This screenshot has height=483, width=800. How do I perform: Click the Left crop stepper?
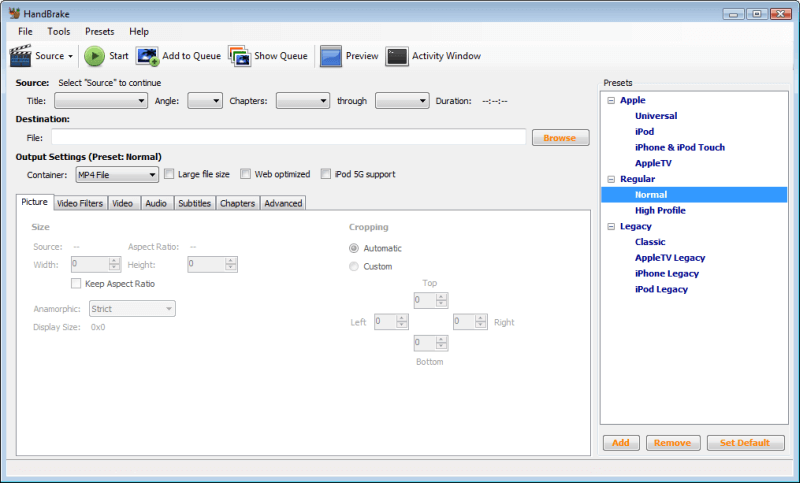coord(391,321)
